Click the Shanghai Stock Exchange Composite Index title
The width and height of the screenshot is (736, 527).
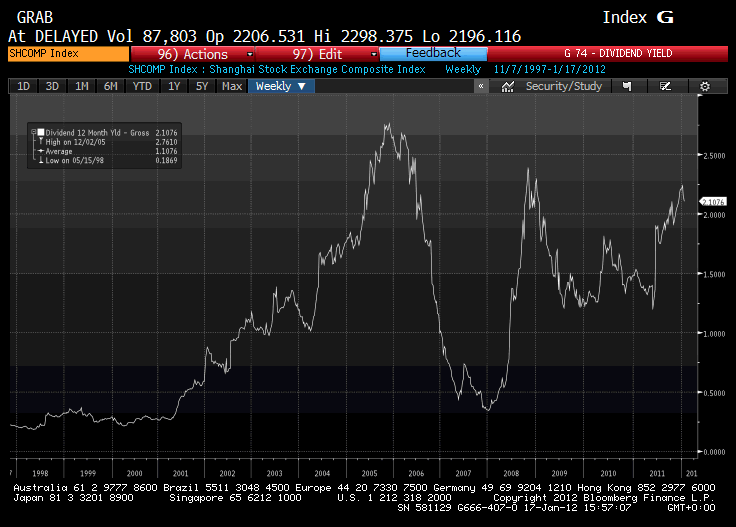(317, 69)
